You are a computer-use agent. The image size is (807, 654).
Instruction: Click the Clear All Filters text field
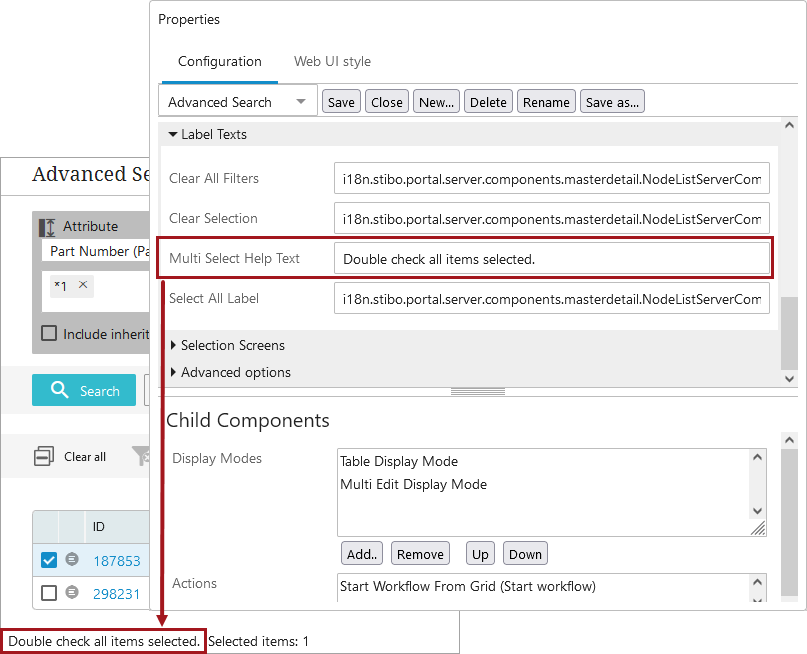coord(552,178)
